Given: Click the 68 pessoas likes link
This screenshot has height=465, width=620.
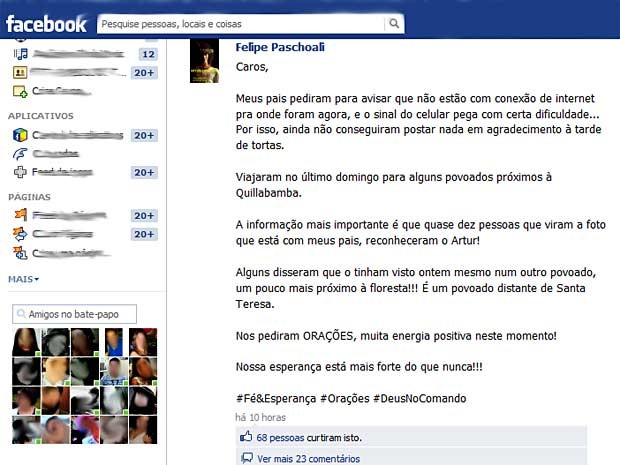Looking at the screenshot, I should click(280, 438).
